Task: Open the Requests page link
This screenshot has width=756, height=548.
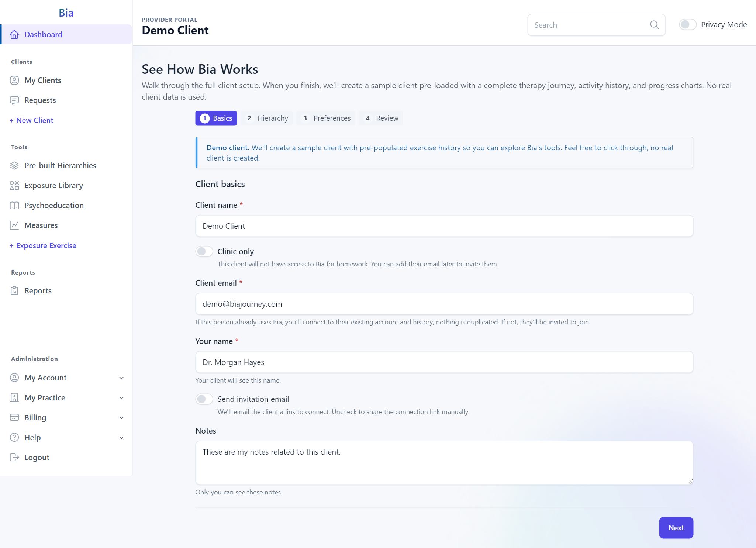Action: pyautogui.click(x=66, y=100)
